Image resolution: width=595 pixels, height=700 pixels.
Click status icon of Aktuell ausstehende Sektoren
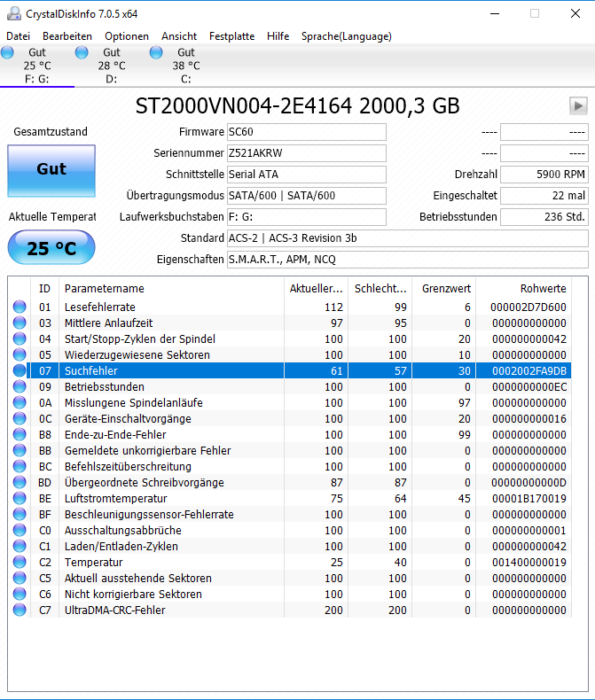(20, 578)
